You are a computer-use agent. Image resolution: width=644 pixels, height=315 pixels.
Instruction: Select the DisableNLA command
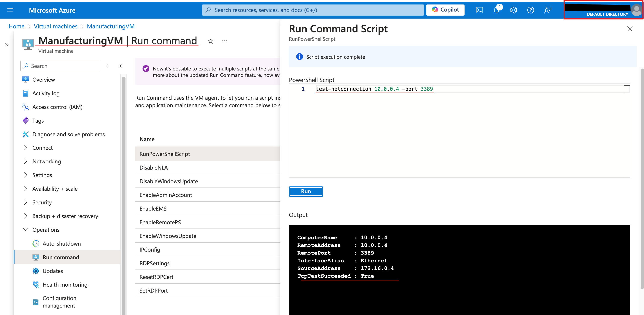[208, 168]
